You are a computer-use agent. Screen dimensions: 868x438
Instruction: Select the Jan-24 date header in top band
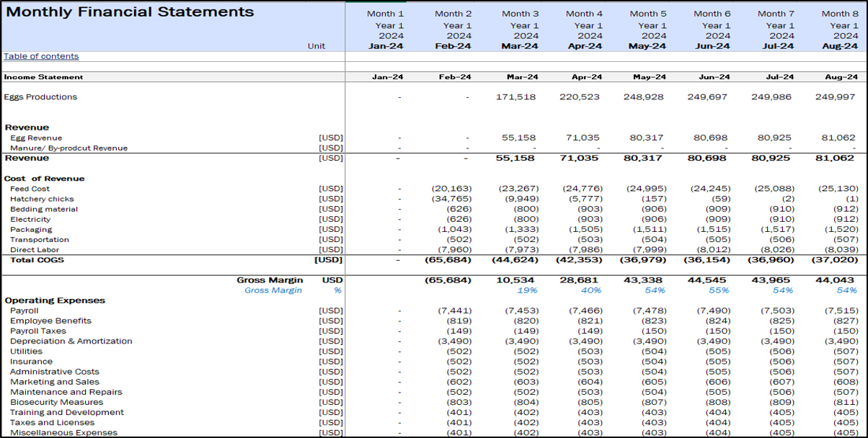tap(386, 46)
